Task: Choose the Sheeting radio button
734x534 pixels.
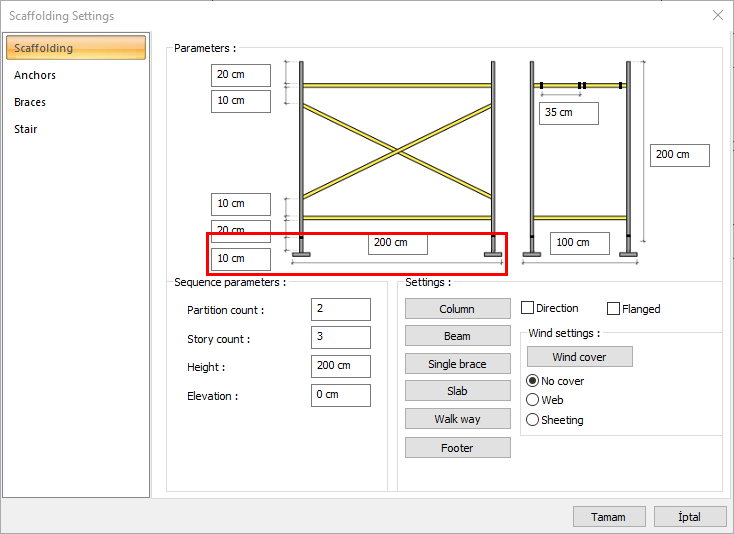Action: click(x=532, y=420)
